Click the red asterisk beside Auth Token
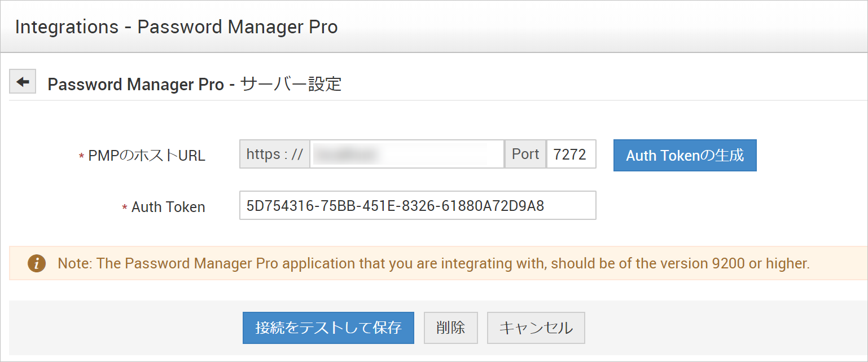868x362 pixels. point(125,208)
